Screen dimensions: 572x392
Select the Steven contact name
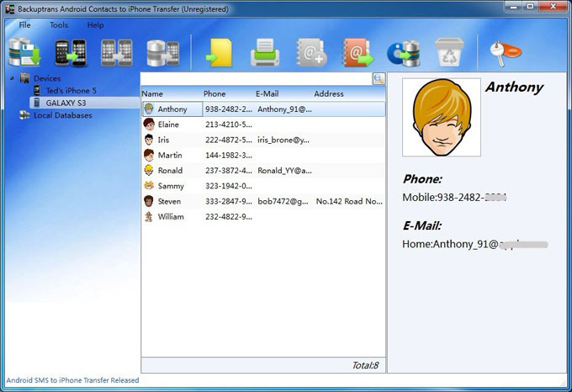coord(169,201)
